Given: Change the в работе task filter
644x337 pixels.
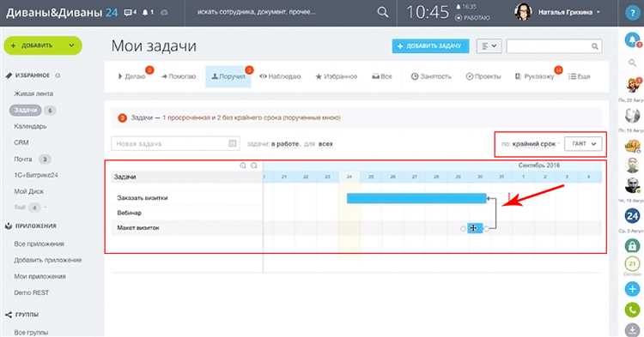Looking at the screenshot, I should coord(284,144).
